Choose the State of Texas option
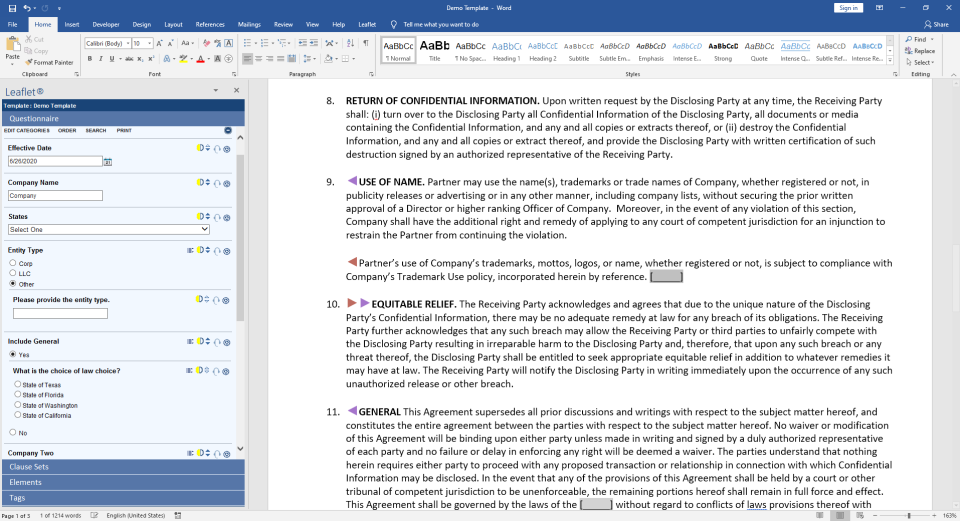This screenshot has width=960, height=521. [x=18, y=384]
